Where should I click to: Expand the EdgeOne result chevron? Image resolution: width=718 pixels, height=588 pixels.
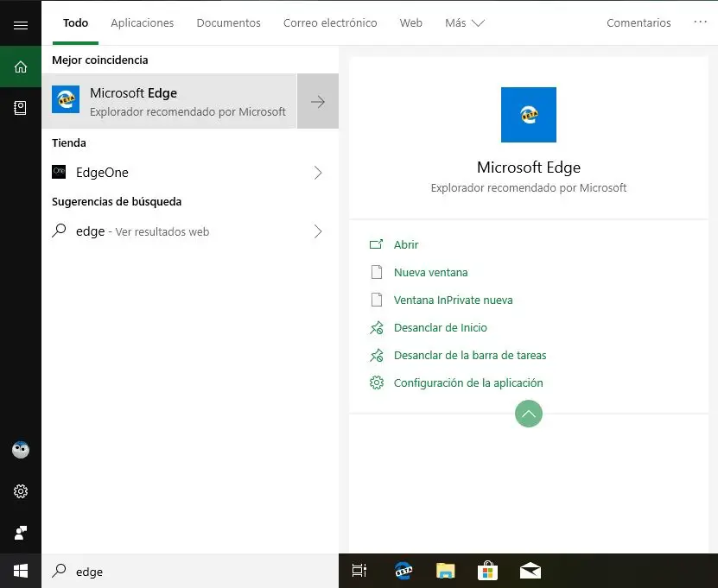click(x=318, y=173)
